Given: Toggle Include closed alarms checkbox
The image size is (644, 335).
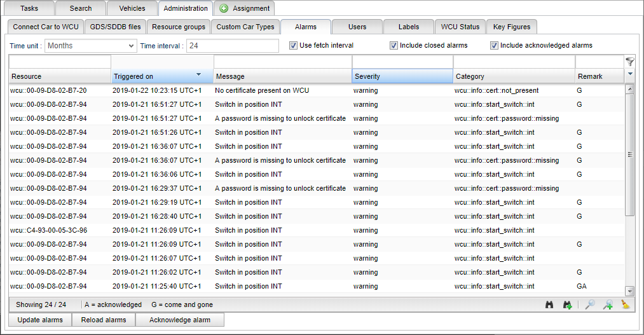Looking at the screenshot, I should click(394, 45).
